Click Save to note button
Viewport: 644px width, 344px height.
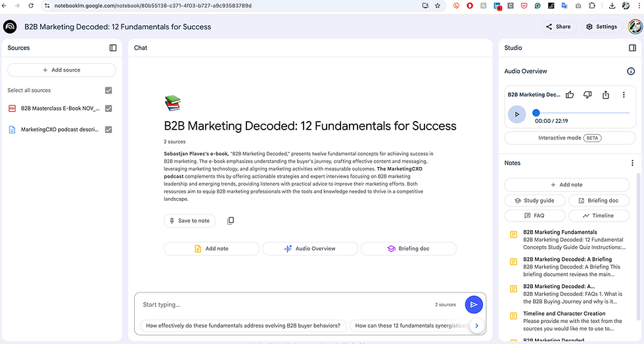coord(190,221)
